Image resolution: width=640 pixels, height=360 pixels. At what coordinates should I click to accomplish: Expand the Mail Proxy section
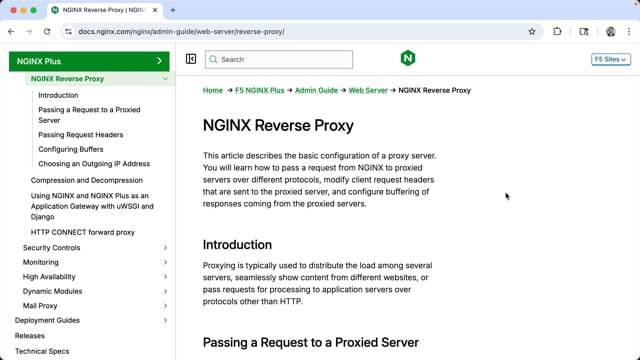pyautogui.click(x=165, y=306)
